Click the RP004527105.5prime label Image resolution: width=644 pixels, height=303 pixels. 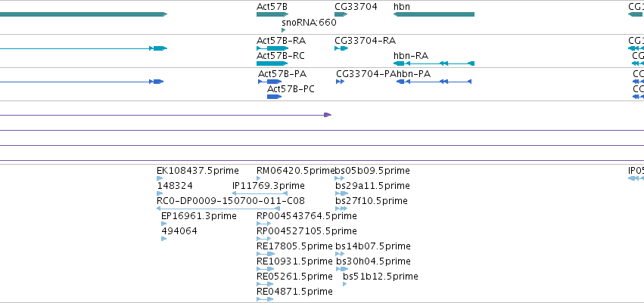306,230
